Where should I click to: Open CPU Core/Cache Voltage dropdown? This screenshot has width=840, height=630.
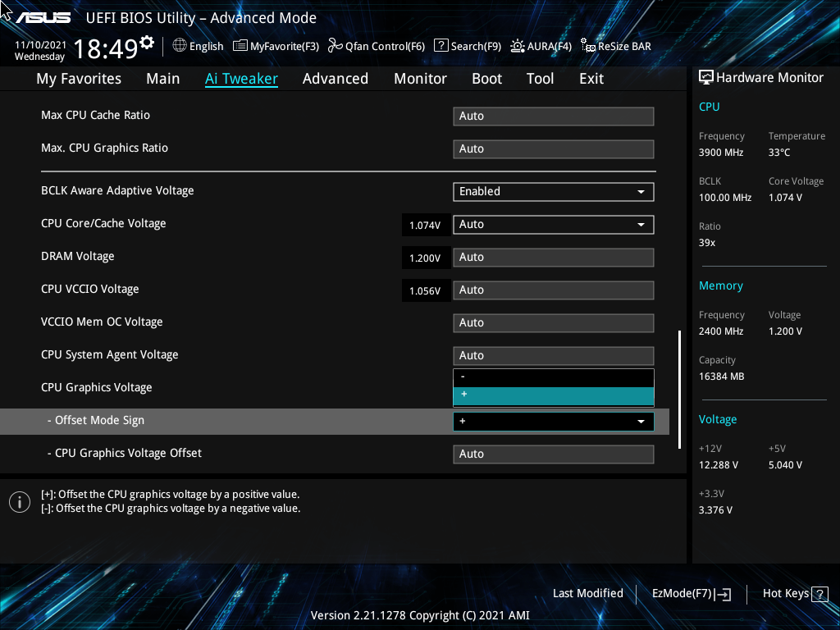pos(554,225)
